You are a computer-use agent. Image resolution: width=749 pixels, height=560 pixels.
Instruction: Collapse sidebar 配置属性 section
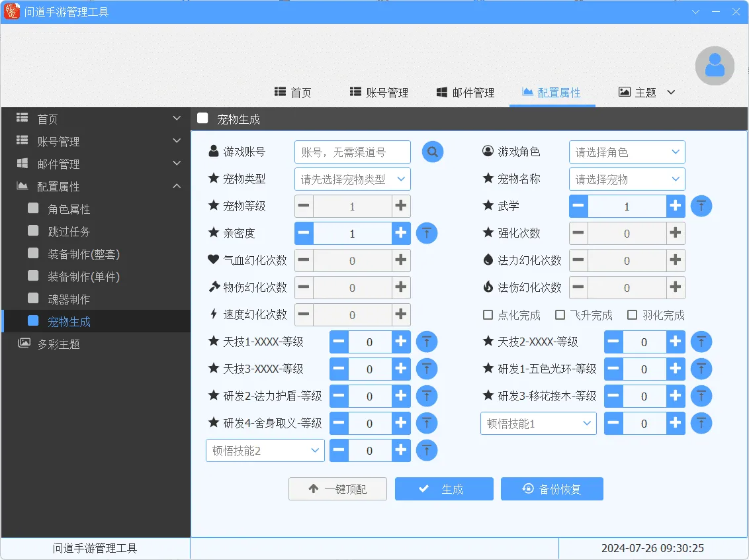(x=95, y=187)
